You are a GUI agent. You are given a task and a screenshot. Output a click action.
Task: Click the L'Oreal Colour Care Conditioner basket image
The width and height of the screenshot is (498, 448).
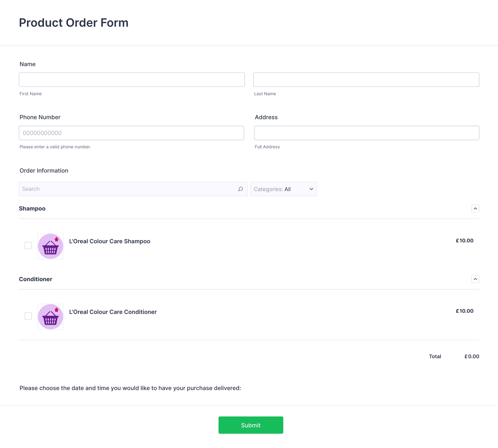point(50,317)
